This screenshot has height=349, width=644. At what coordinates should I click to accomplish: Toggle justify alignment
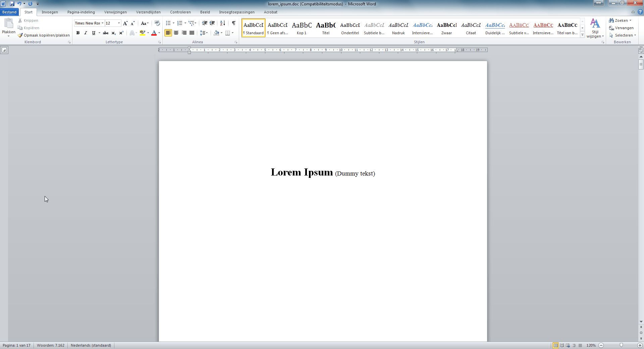(x=192, y=33)
